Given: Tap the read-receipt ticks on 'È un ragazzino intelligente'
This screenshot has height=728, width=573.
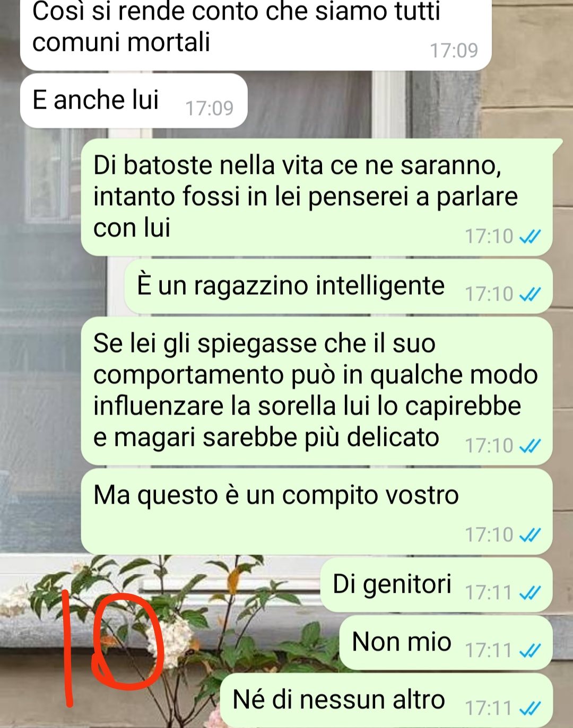Looking at the screenshot, I should (x=529, y=294).
